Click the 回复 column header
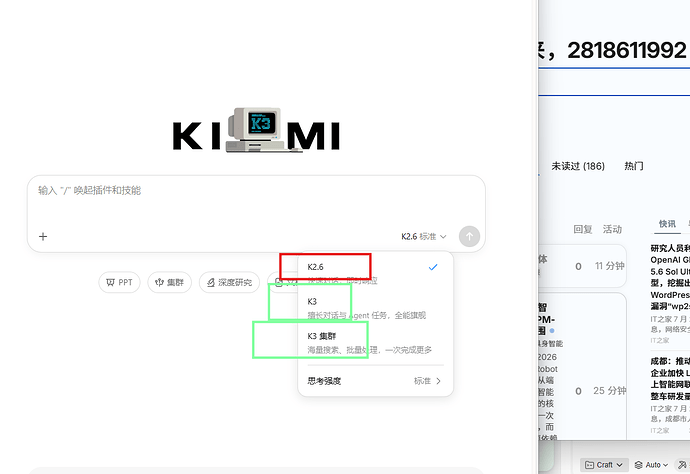The image size is (690, 474). [x=583, y=229]
